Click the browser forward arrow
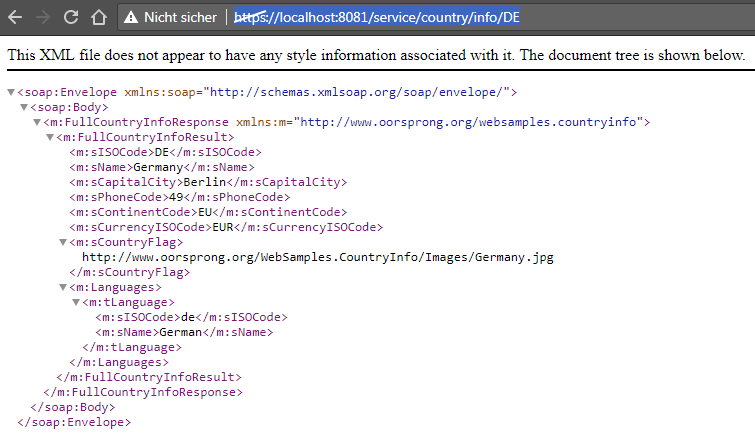 [42, 17]
